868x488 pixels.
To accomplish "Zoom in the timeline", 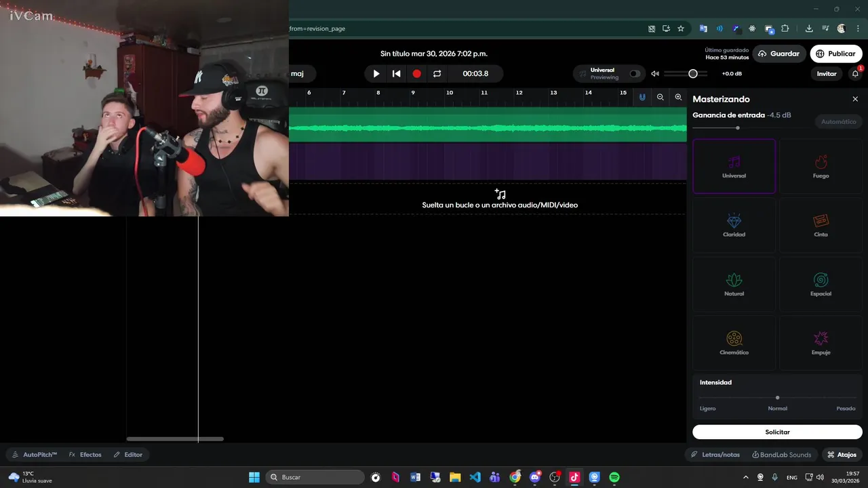I will [x=678, y=98].
